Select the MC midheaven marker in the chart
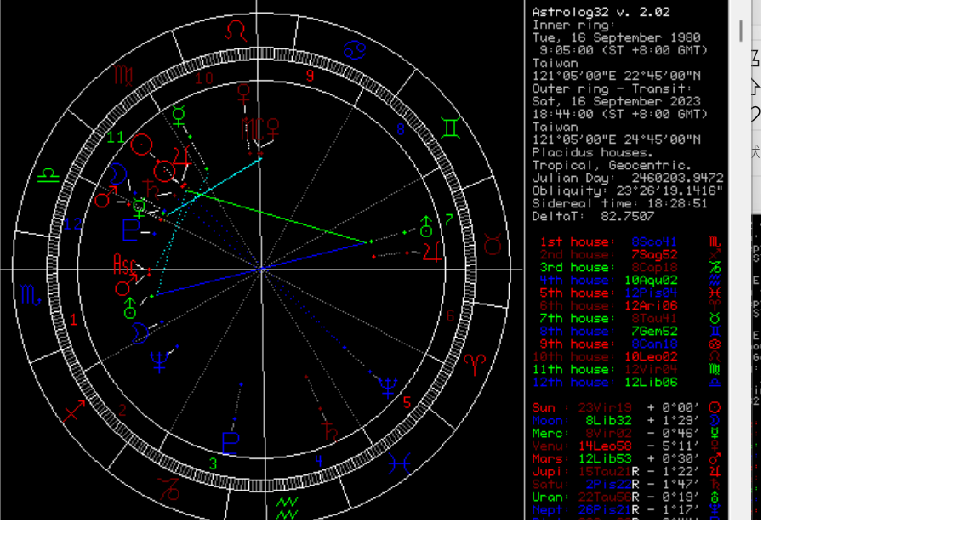The image size is (980, 551). click(250, 128)
